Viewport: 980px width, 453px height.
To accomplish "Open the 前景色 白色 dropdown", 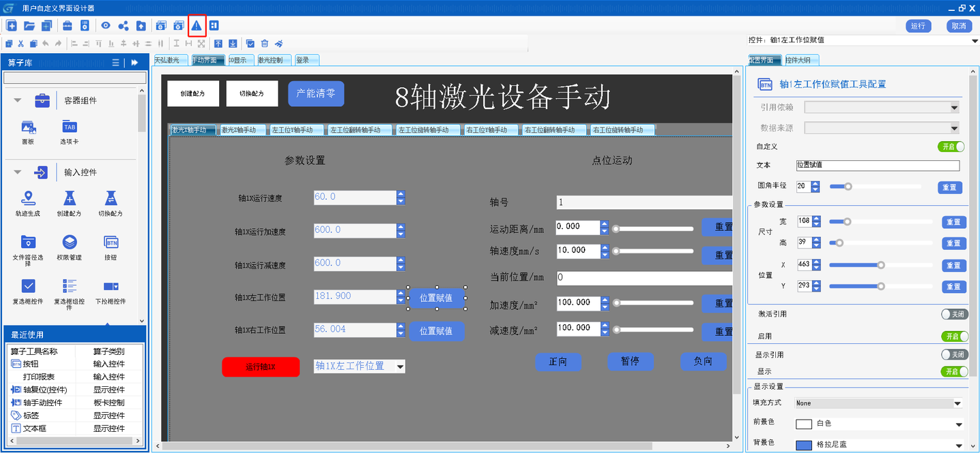I will click(879, 424).
